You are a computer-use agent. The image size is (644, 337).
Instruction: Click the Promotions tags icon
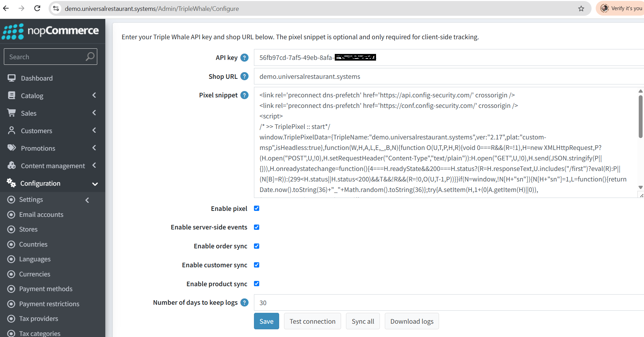[x=12, y=147]
